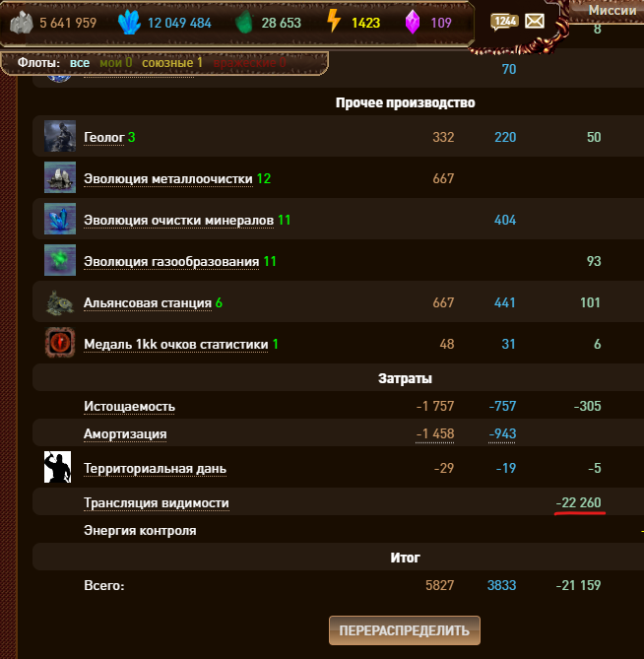Screen dimensions: 644x659
Task: Click the purple gem resource icon
Action: point(413,22)
